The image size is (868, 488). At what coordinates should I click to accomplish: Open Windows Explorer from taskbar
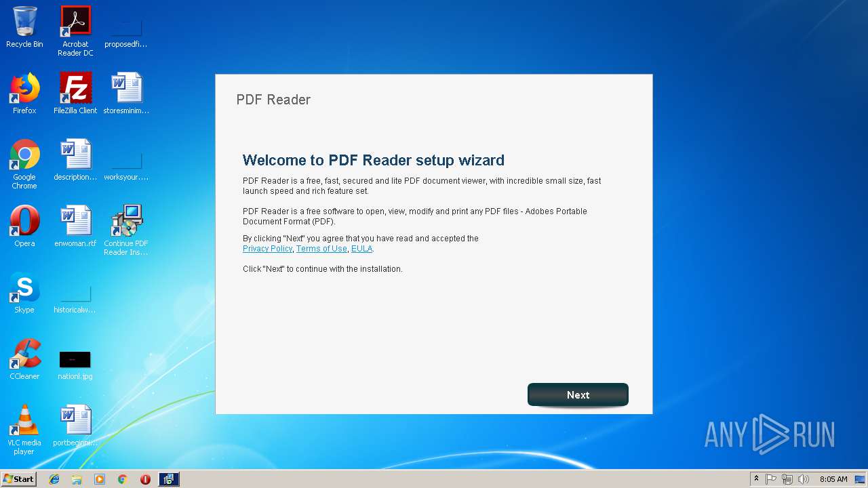[77, 479]
